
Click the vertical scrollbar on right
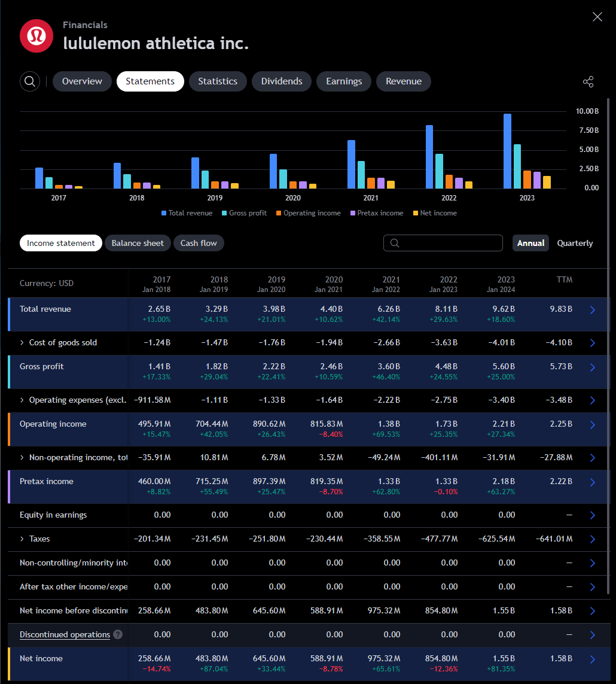click(608, 346)
